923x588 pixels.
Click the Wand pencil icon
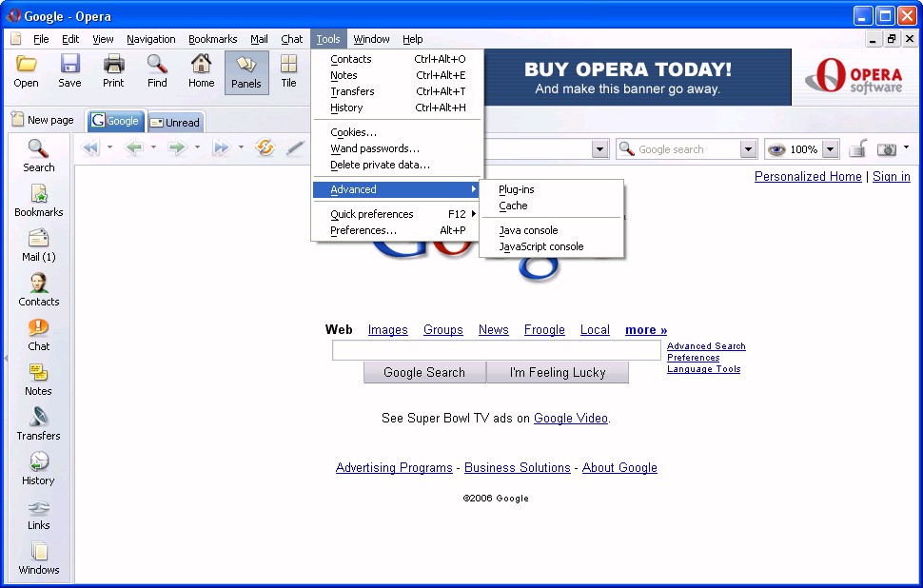pos(295,147)
